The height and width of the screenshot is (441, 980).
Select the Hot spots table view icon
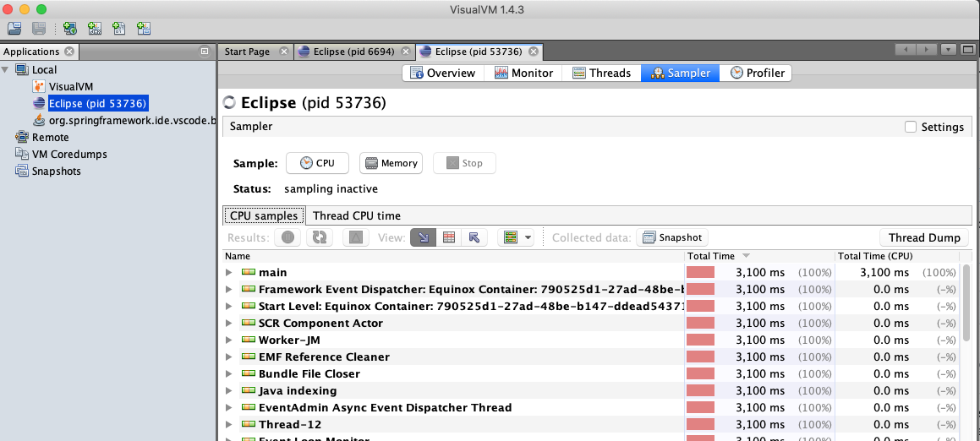click(x=449, y=237)
